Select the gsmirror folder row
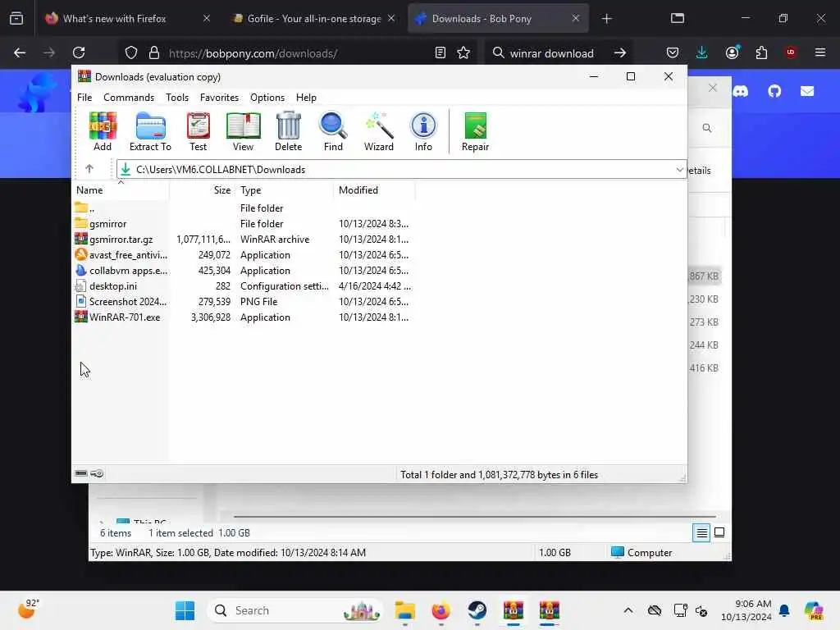Image resolution: width=840 pixels, height=630 pixels. [x=244, y=223]
